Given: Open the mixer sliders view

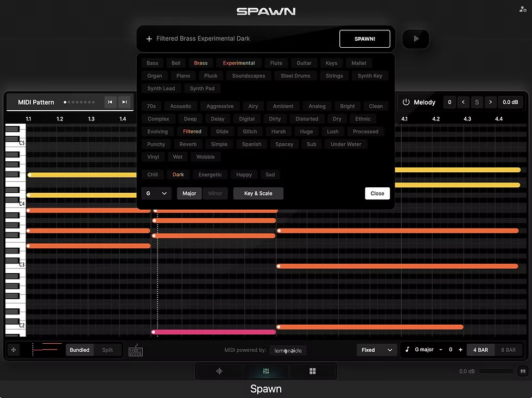Looking at the screenshot, I should pyautogui.click(x=266, y=371).
